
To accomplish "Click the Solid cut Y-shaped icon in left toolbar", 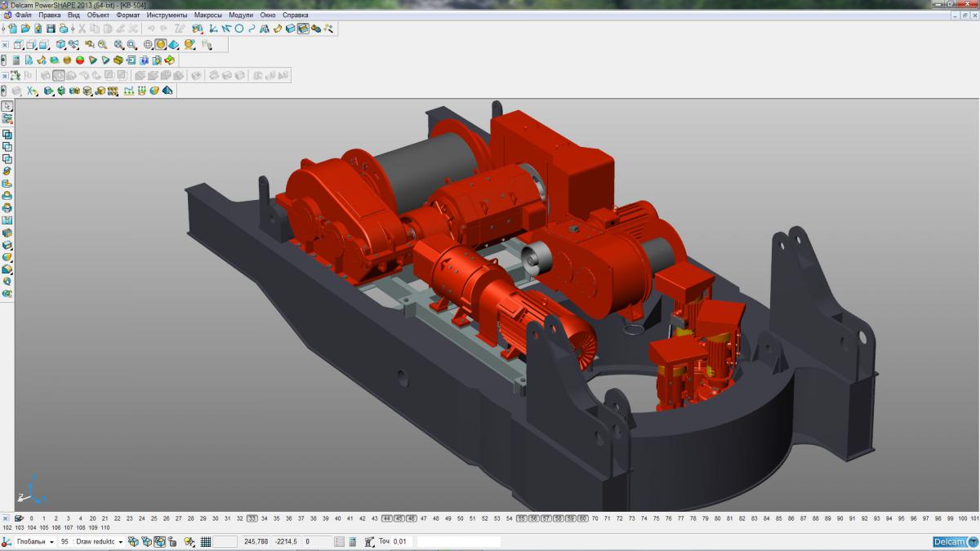I will click(x=7, y=220).
